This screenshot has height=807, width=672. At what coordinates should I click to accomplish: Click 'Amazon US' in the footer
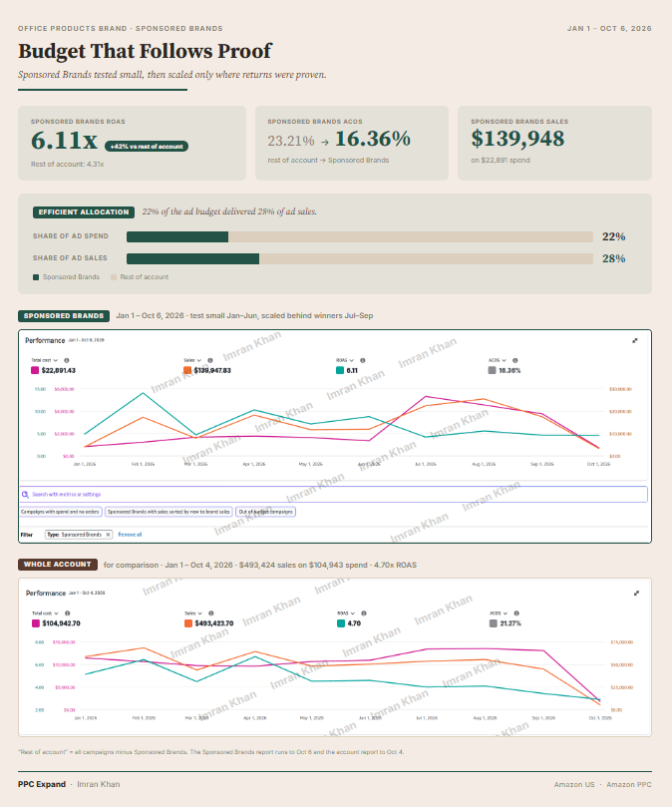click(x=574, y=784)
